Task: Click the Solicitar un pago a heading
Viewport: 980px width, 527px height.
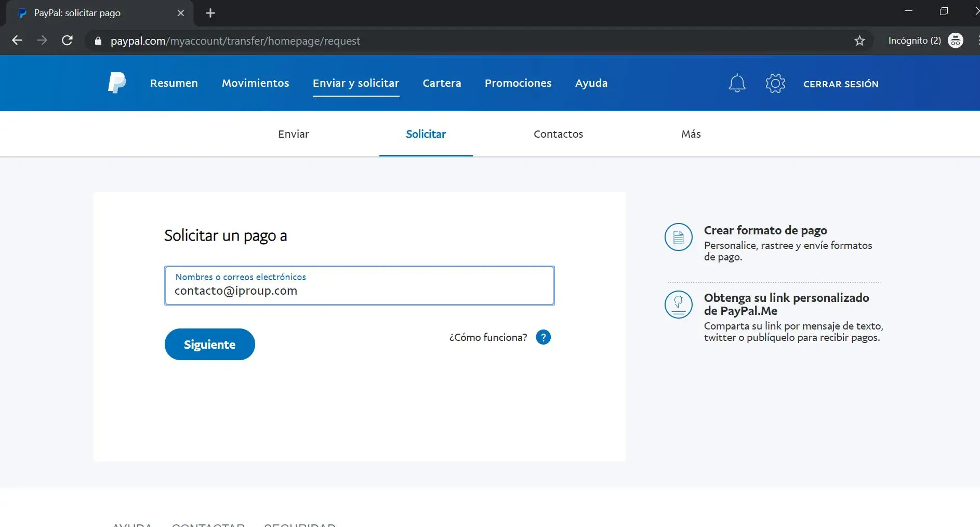Action: coord(226,235)
